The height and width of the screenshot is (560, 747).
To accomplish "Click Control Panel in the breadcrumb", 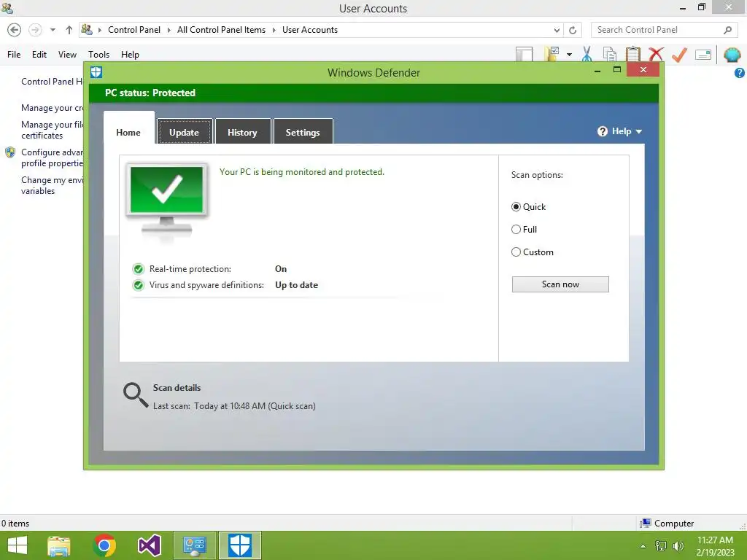I will [134, 29].
